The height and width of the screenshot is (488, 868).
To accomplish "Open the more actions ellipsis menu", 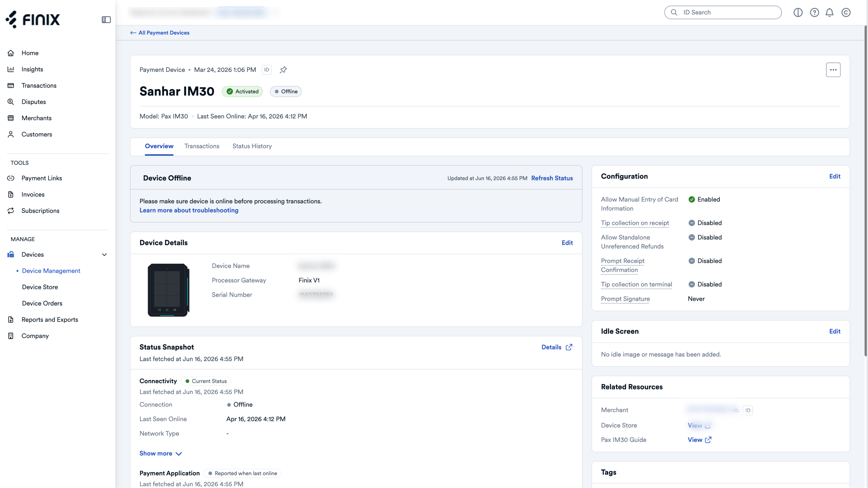I will click(x=833, y=70).
